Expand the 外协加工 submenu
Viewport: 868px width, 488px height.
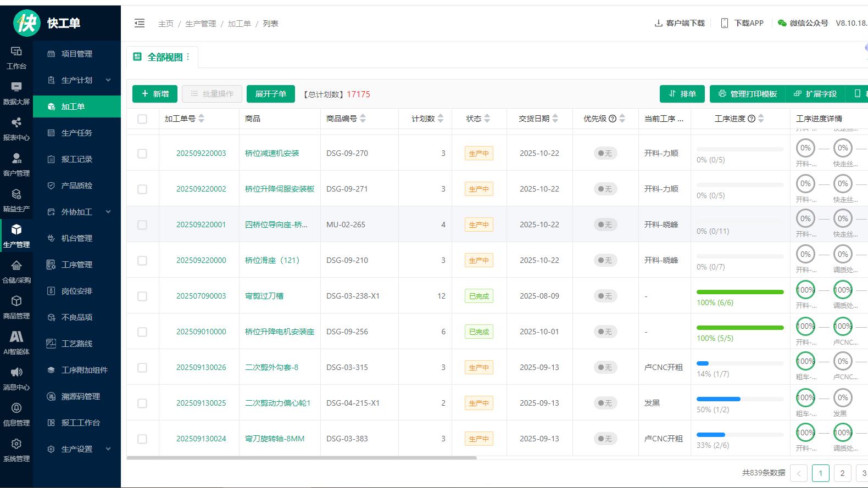(108, 212)
